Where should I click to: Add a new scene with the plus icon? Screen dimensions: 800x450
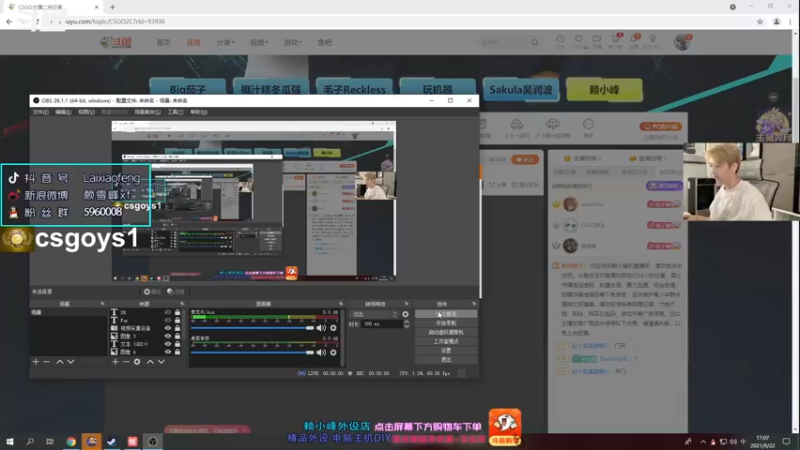pos(36,362)
